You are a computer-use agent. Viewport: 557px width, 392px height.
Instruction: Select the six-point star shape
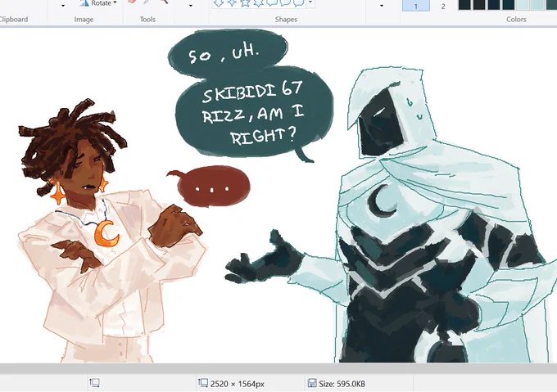pyautogui.click(x=259, y=2)
